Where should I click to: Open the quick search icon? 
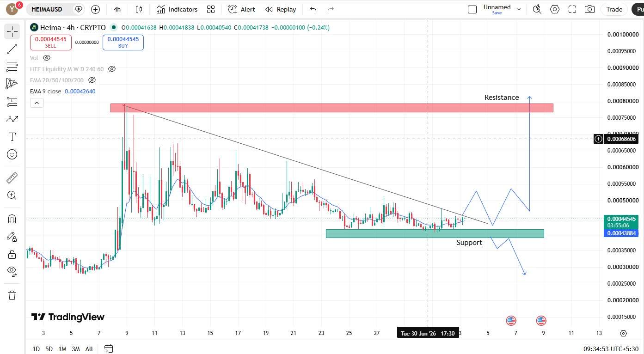537,9
